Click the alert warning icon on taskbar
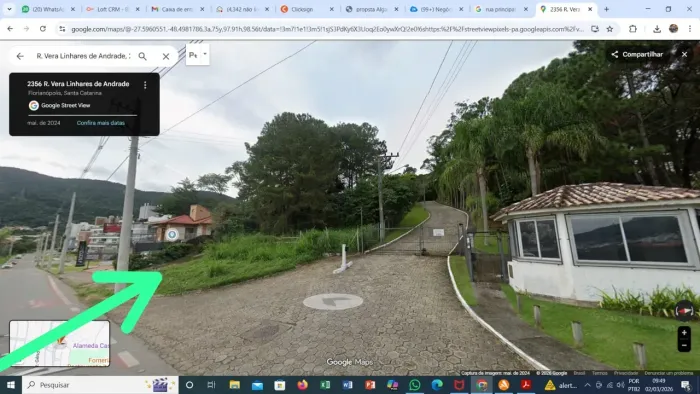The height and width of the screenshot is (394, 700). coord(550,385)
